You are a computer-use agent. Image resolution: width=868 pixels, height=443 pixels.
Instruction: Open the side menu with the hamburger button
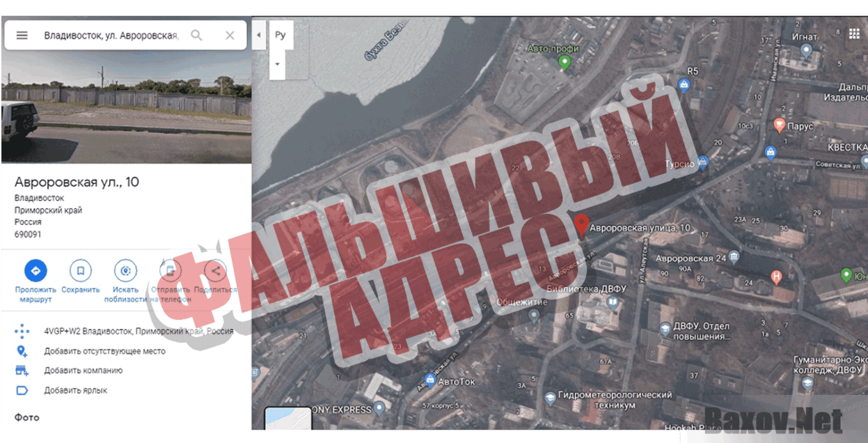[x=23, y=35]
